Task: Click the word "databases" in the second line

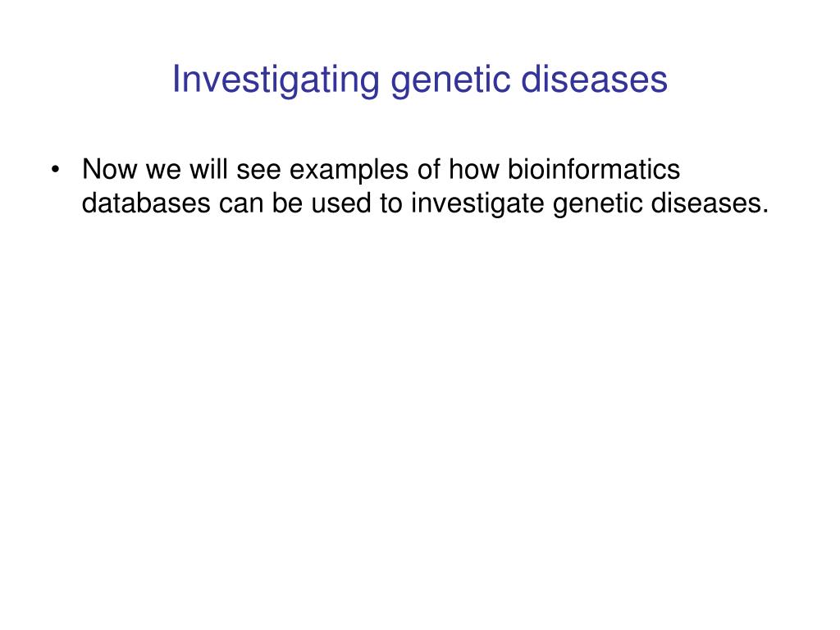Action: (146, 203)
